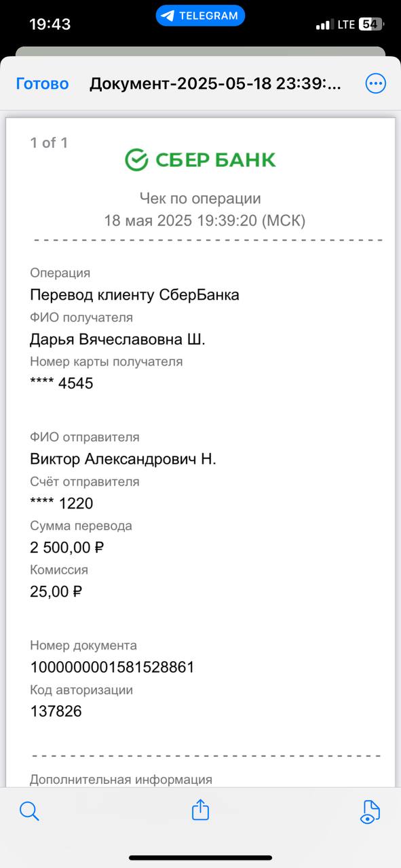
Task: Tap the document preview eye icon
Action: click(370, 812)
